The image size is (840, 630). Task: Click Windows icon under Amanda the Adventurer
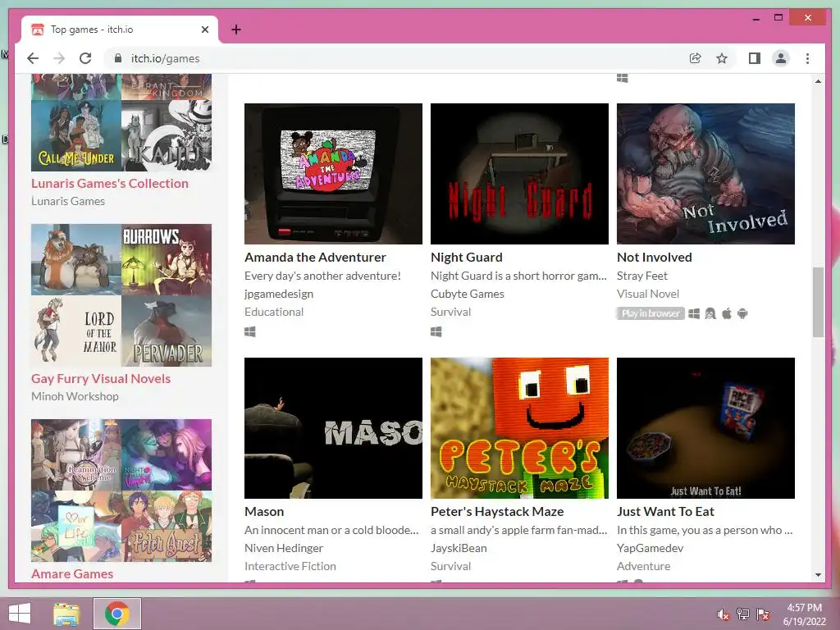249,331
